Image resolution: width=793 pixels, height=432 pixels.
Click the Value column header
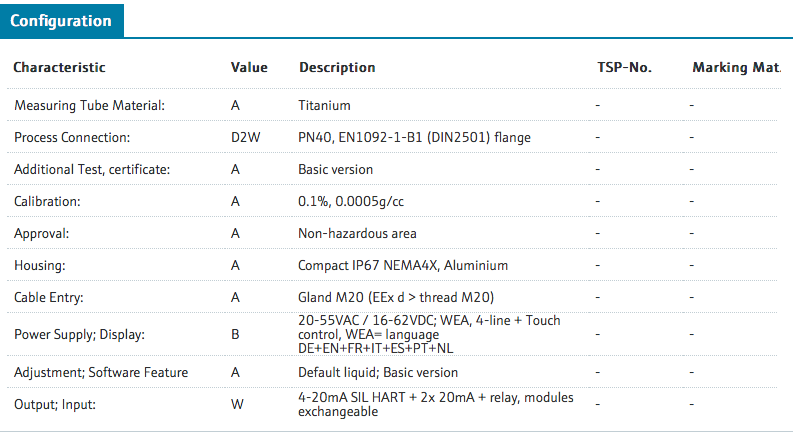249,67
